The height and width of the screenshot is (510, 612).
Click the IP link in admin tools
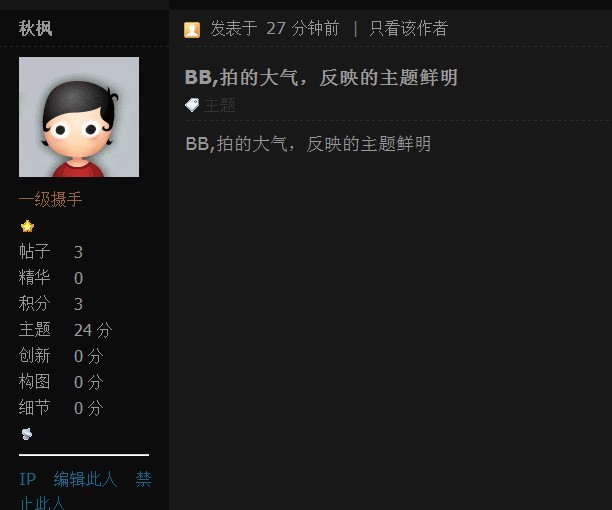28,479
